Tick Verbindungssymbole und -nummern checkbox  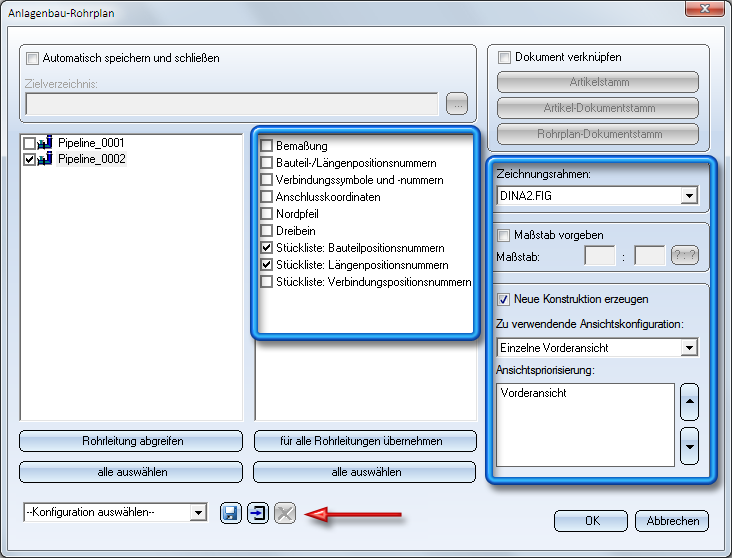[267, 180]
